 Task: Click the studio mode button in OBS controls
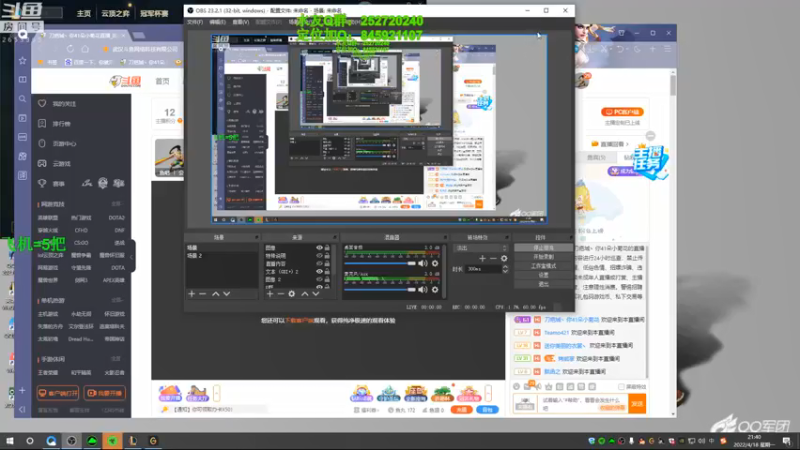point(543,266)
